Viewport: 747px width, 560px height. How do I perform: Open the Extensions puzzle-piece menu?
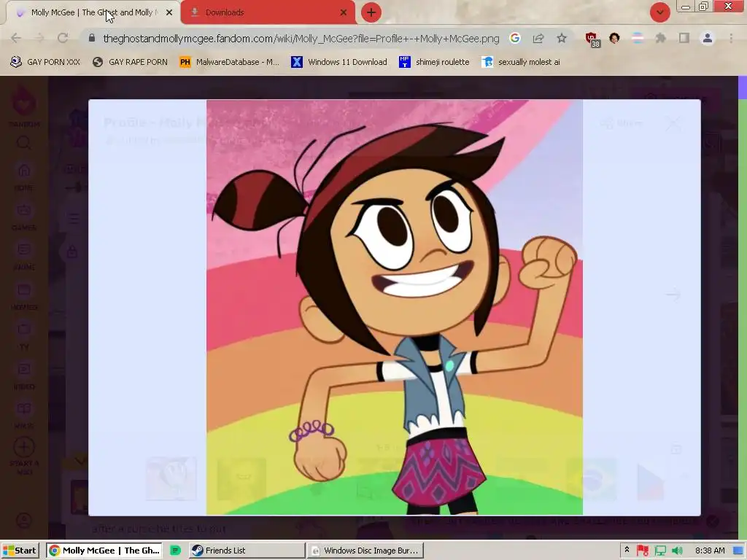661,38
